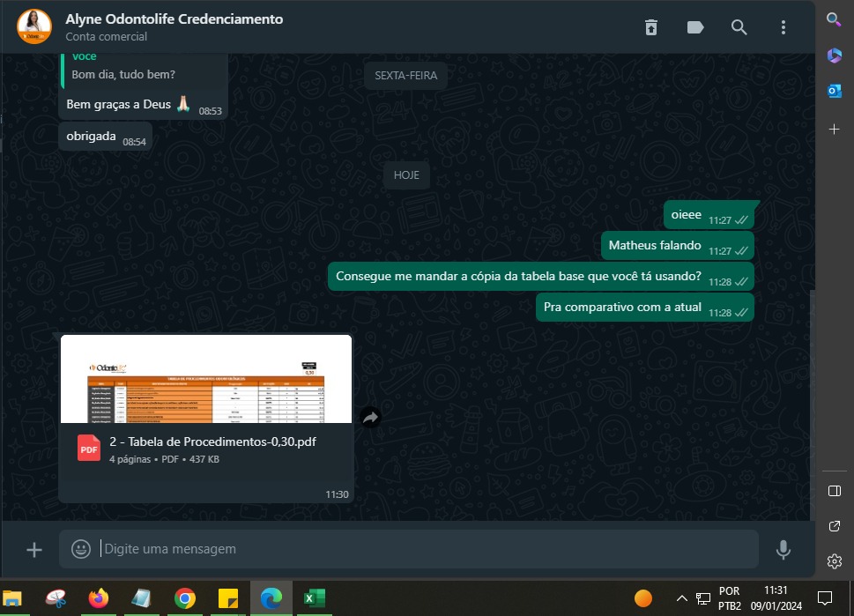The height and width of the screenshot is (616, 854).
Task: Open link in new window sidebar icon
Action: tap(834, 526)
